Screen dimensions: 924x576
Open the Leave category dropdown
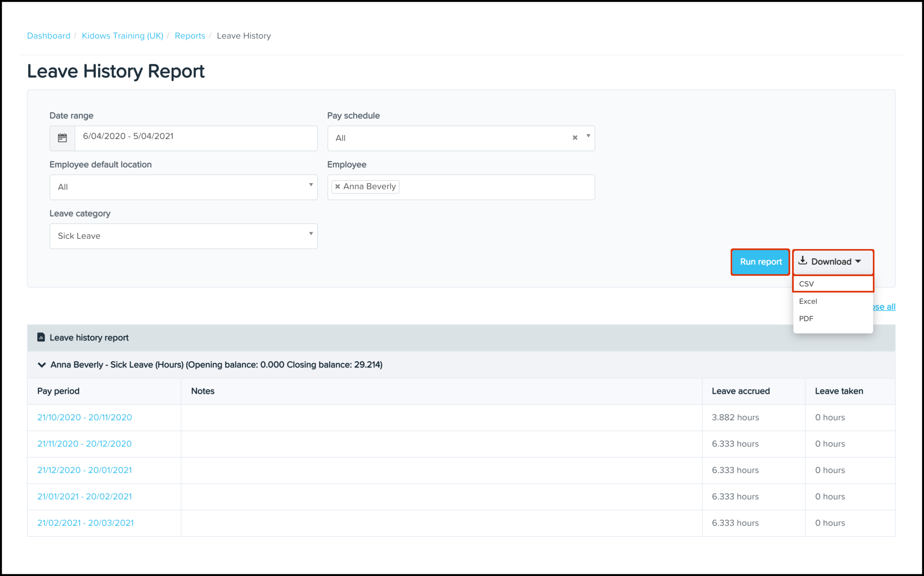[x=183, y=236]
